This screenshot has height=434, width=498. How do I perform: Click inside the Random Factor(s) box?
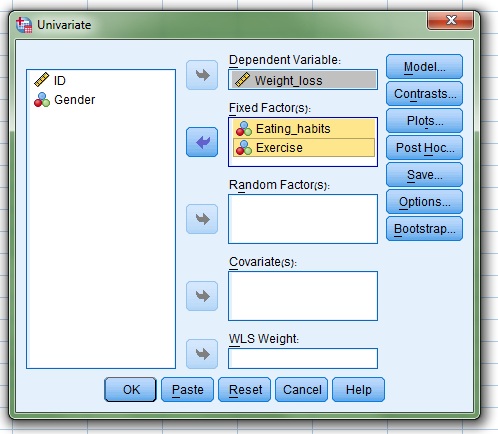click(303, 219)
